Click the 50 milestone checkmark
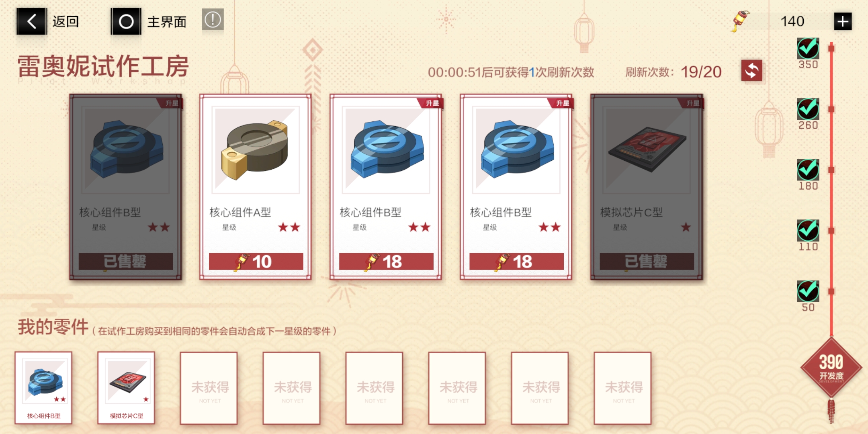The height and width of the screenshot is (434, 868). tap(808, 291)
